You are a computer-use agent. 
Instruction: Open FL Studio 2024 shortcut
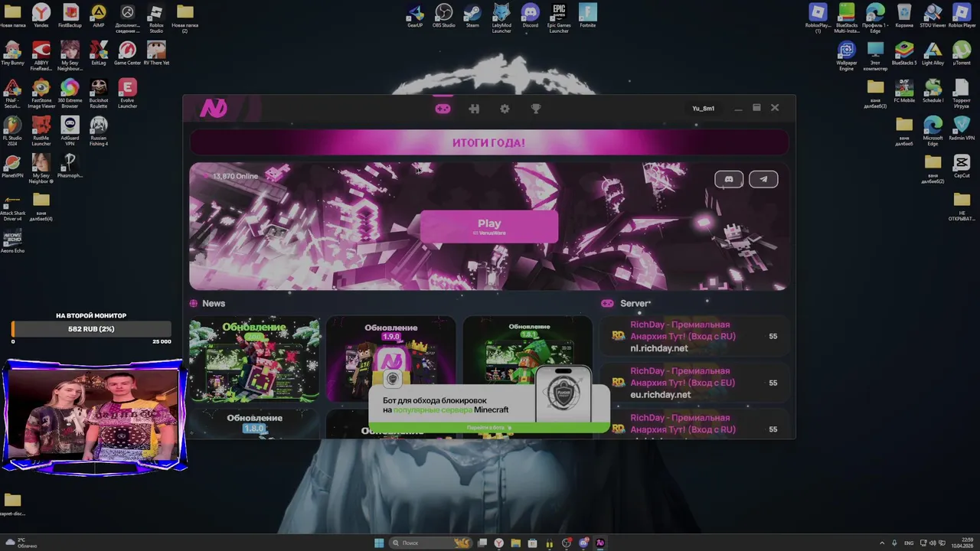click(12, 129)
